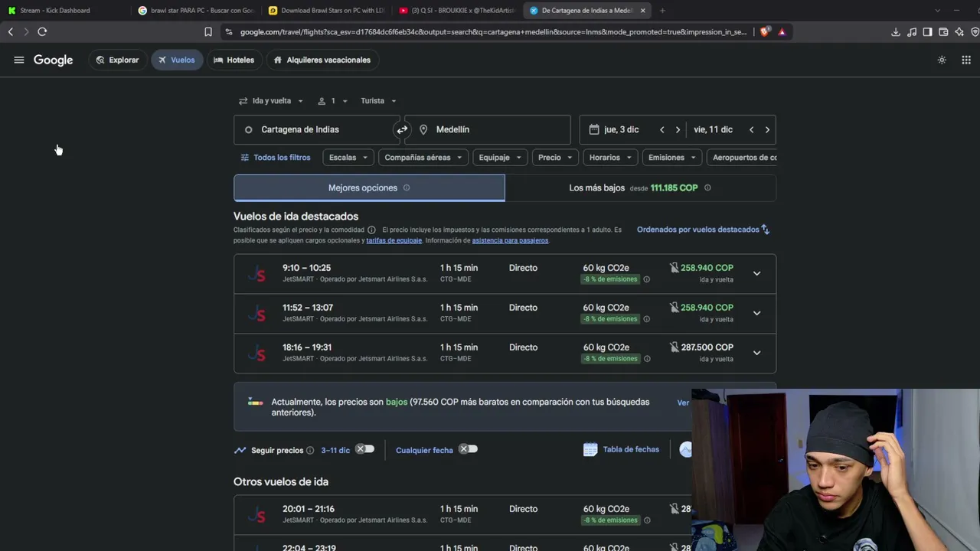Open the passenger count dropdown
980x551 pixels.
[333, 101]
